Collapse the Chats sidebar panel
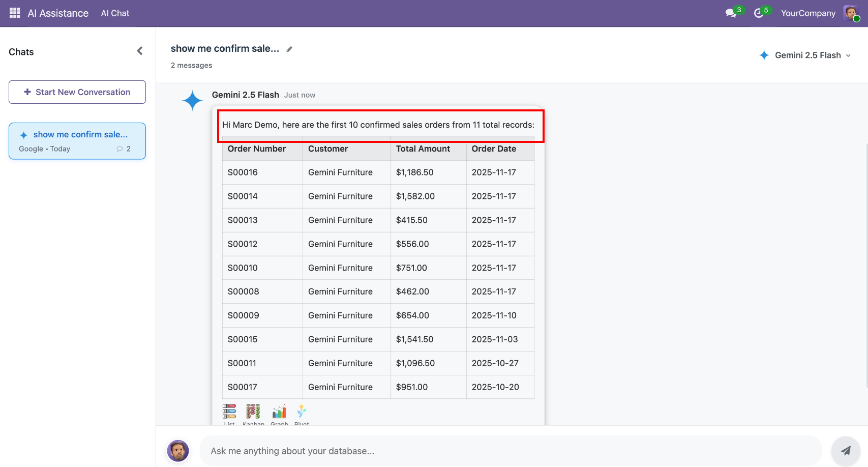This screenshot has width=868, height=467. click(140, 51)
